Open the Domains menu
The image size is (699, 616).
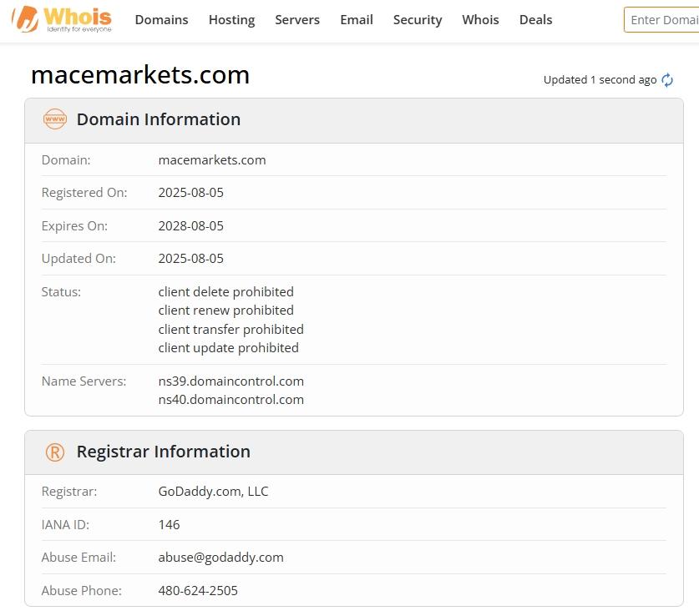161,19
